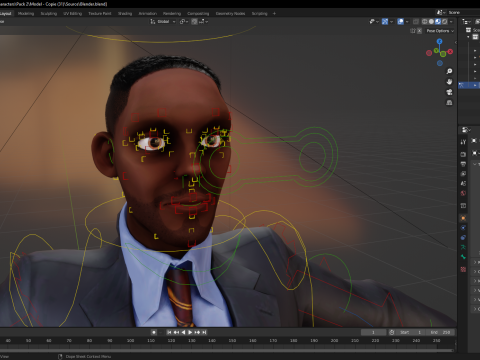The image size is (480, 360).
Task: Open the Tool properties tab
Action: [x=463, y=142]
